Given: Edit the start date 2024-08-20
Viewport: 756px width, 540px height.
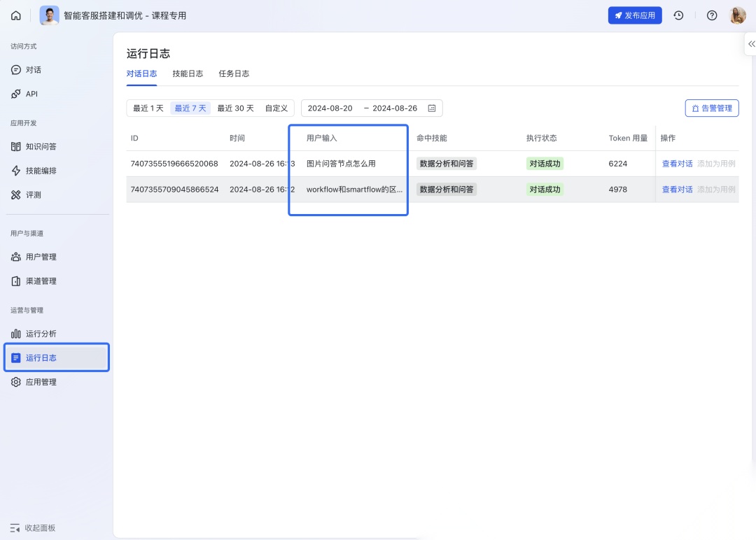Looking at the screenshot, I should [x=330, y=108].
